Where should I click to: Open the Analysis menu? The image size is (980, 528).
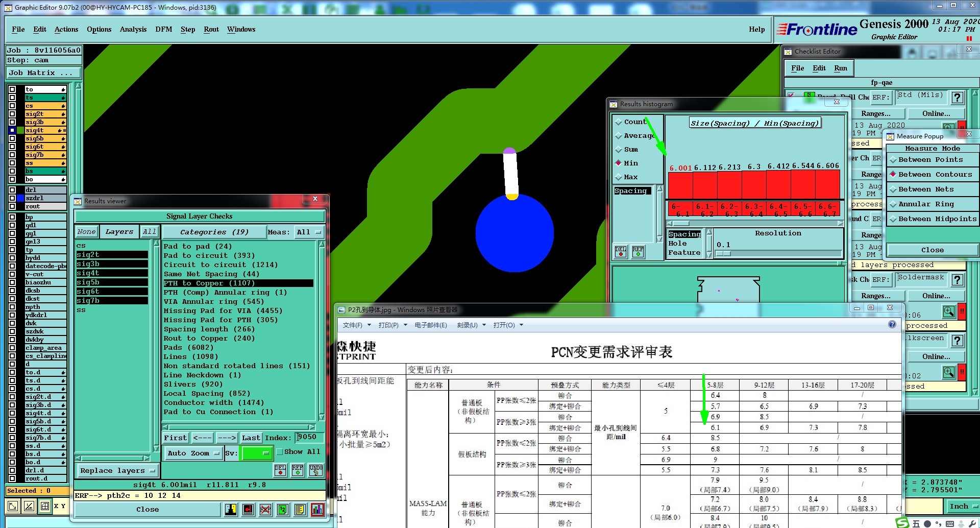pos(133,29)
